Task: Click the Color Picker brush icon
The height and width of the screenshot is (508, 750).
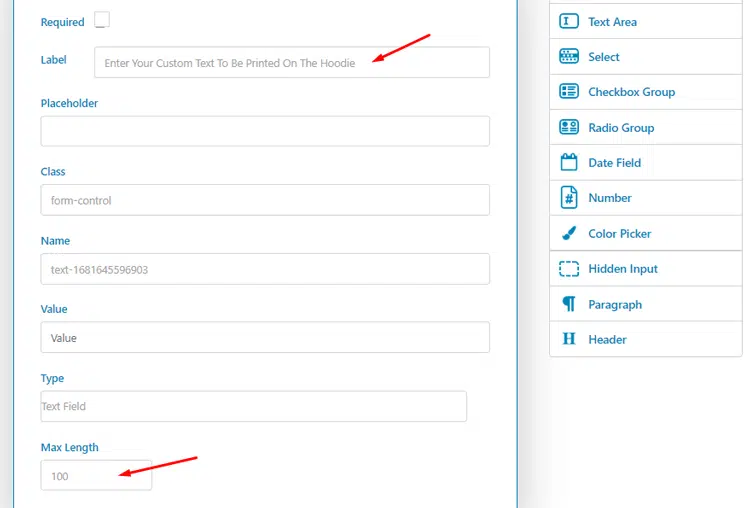Action: point(569,234)
